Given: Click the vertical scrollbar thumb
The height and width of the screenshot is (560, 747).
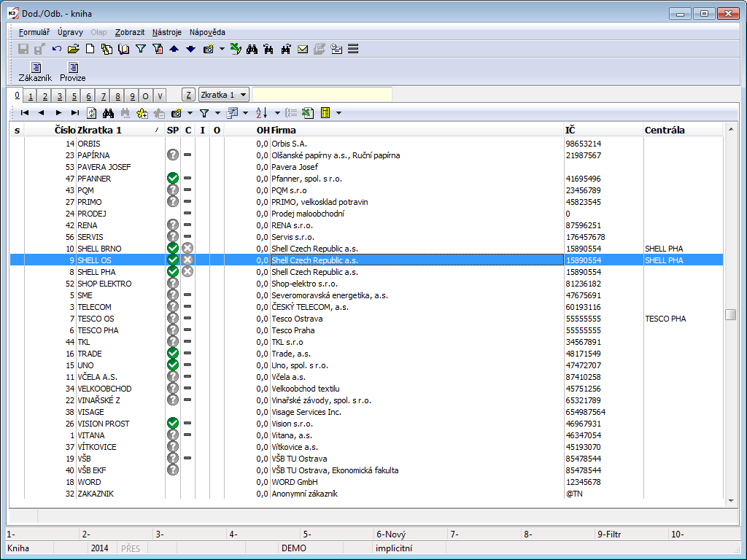Looking at the screenshot, I should click(x=730, y=314).
